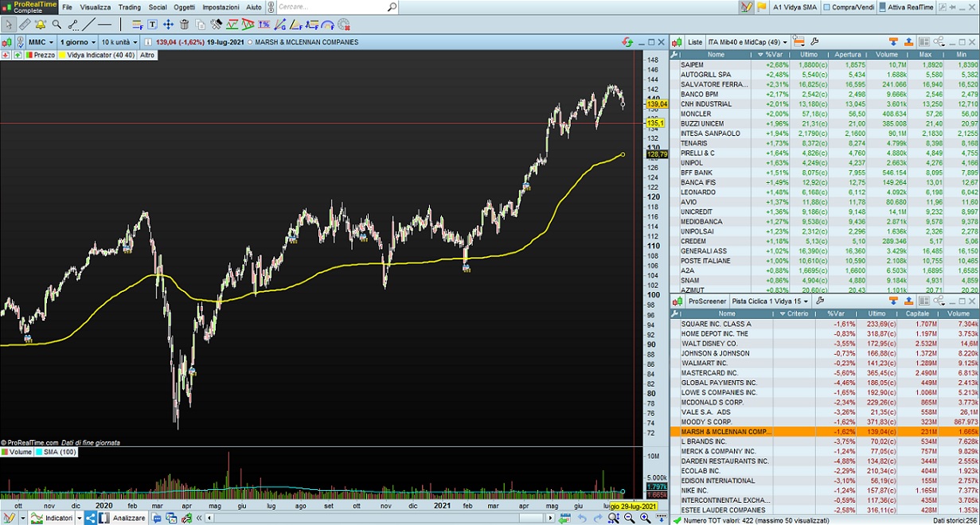980x525 pixels.
Task: Select the text annotation tool
Action: [x=152, y=25]
